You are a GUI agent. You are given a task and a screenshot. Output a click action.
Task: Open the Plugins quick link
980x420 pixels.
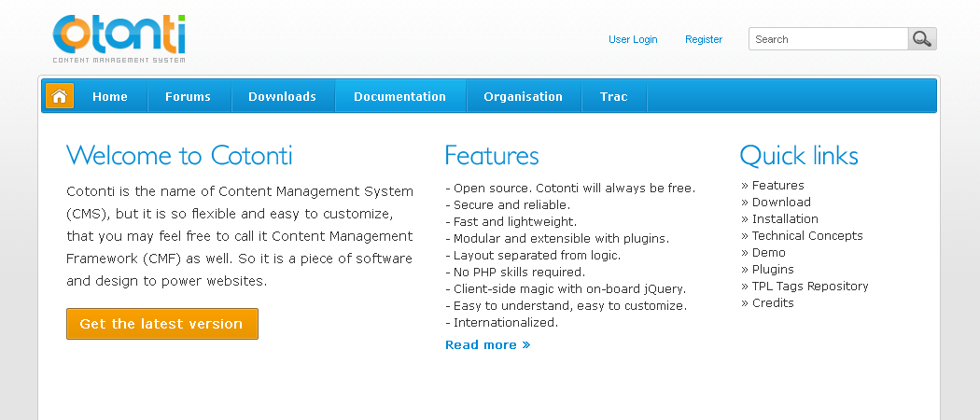coord(773,270)
